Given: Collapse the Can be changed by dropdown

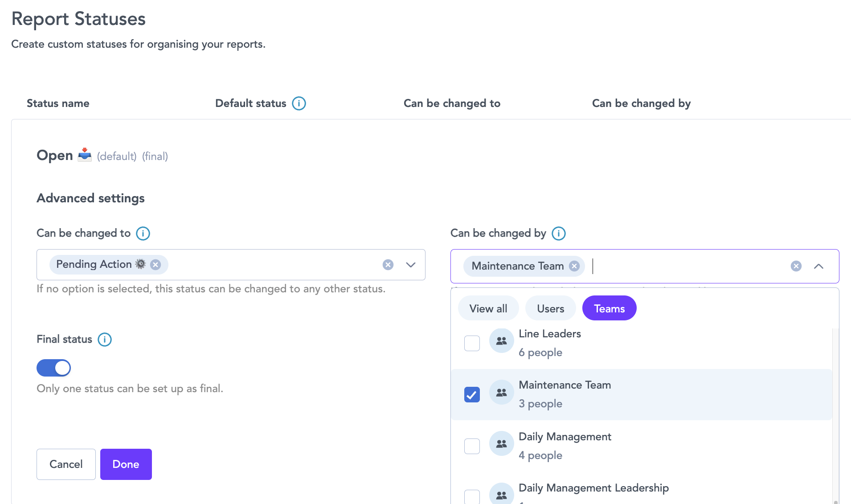Looking at the screenshot, I should coord(819,266).
